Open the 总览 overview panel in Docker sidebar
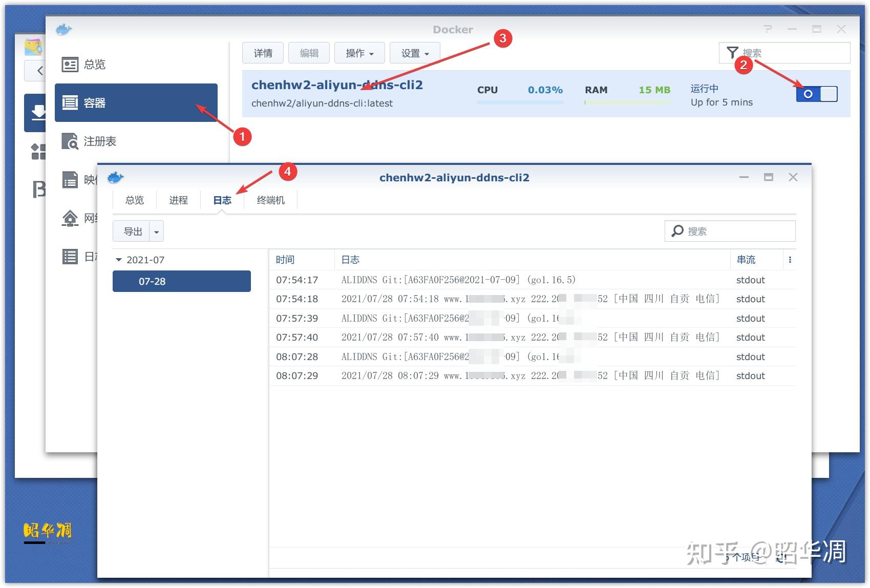The image size is (870, 588). (x=94, y=64)
